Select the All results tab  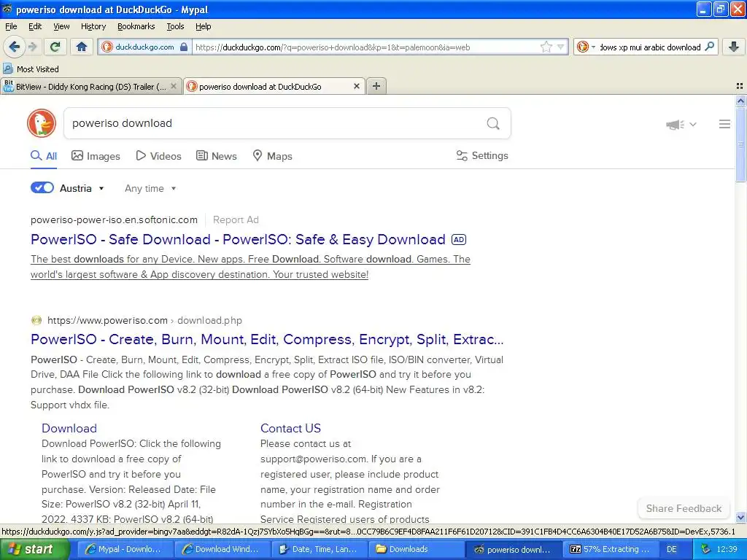click(x=43, y=156)
